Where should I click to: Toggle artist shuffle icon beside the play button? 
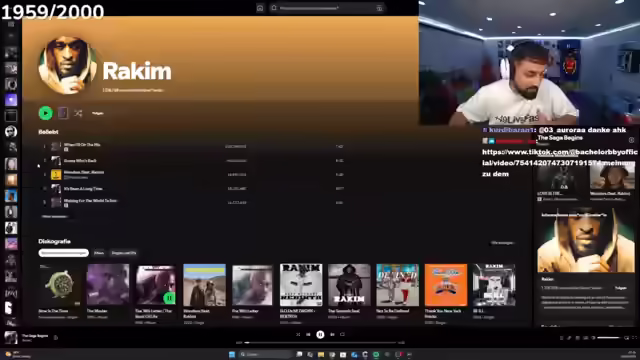(x=78, y=113)
